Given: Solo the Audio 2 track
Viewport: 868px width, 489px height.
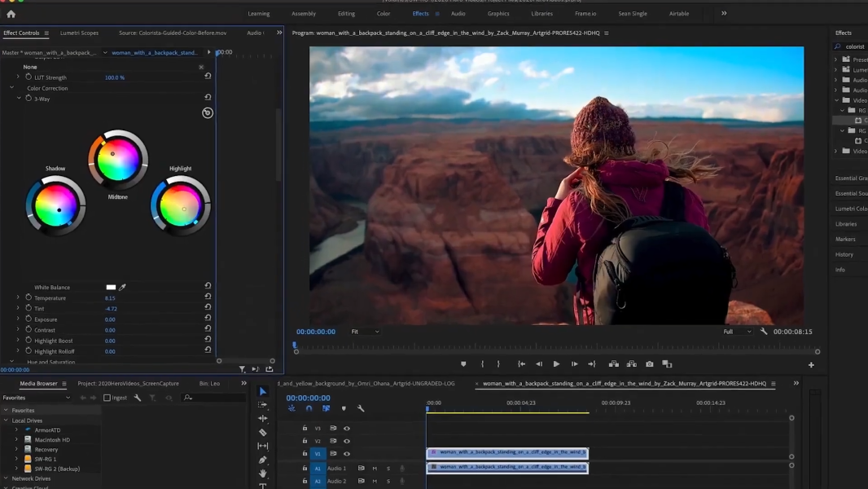Looking at the screenshot, I should click(x=388, y=481).
